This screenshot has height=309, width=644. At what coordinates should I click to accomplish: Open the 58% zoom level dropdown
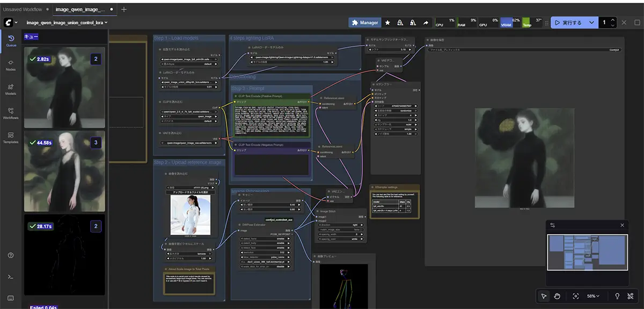click(x=593, y=296)
